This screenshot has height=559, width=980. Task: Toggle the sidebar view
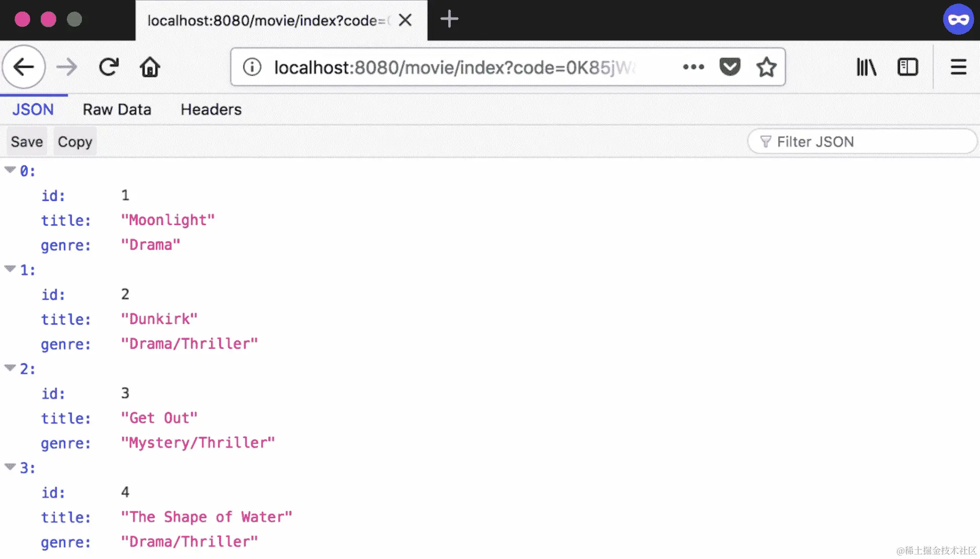[908, 67]
